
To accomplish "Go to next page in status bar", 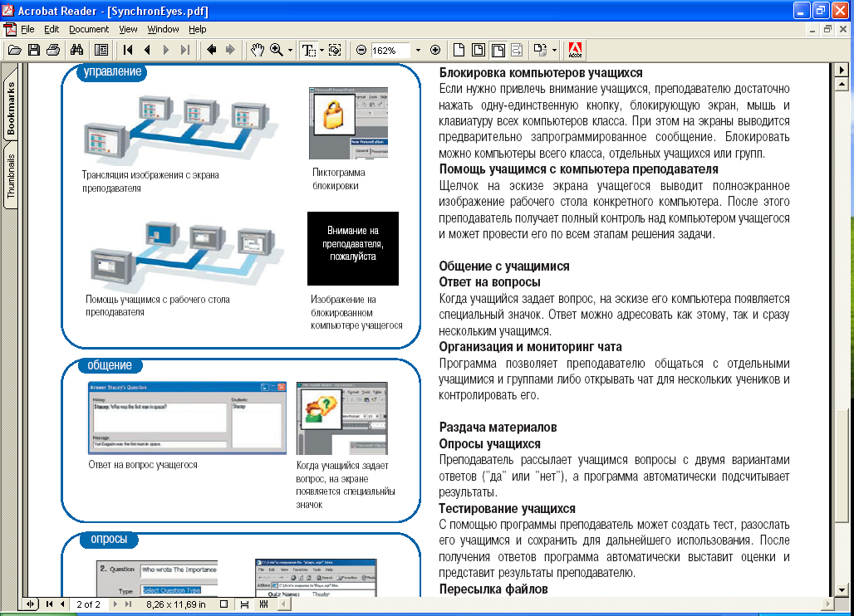I will [x=115, y=604].
